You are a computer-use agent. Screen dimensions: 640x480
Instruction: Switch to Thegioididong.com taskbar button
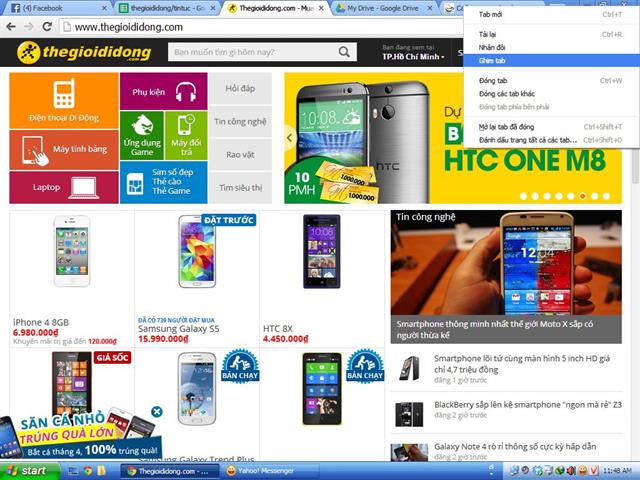coord(171,471)
